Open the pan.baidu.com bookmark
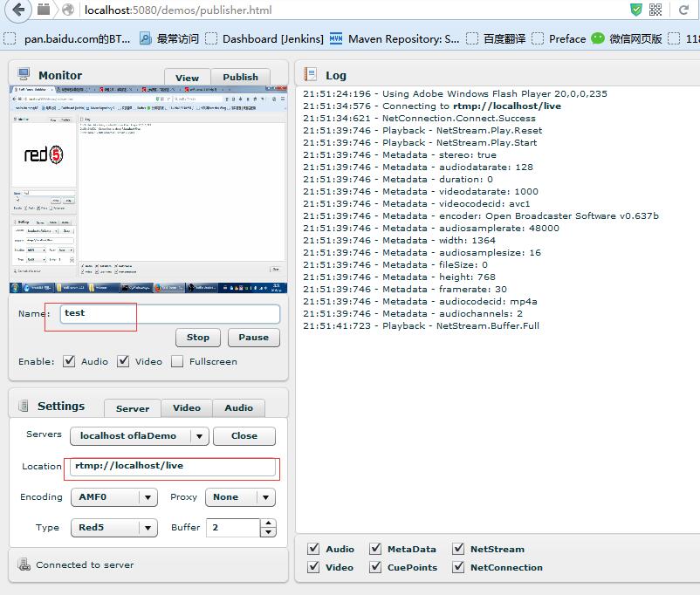 (67, 39)
